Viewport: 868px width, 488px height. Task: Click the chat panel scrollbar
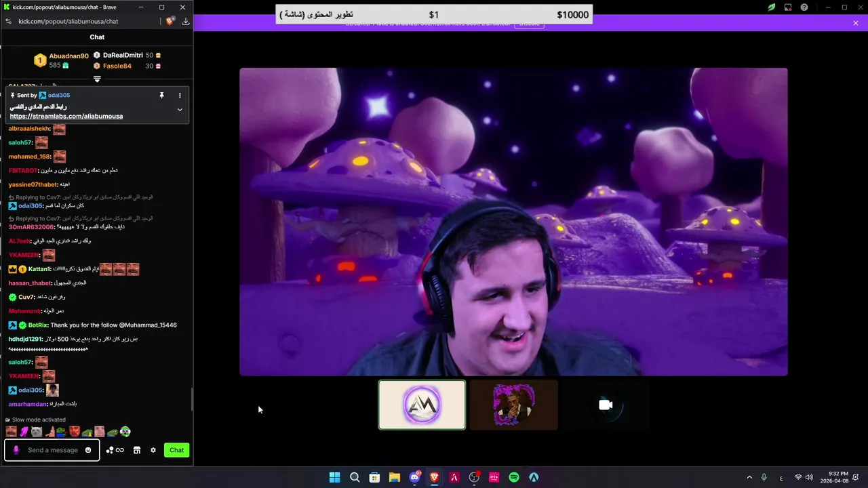point(191,400)
